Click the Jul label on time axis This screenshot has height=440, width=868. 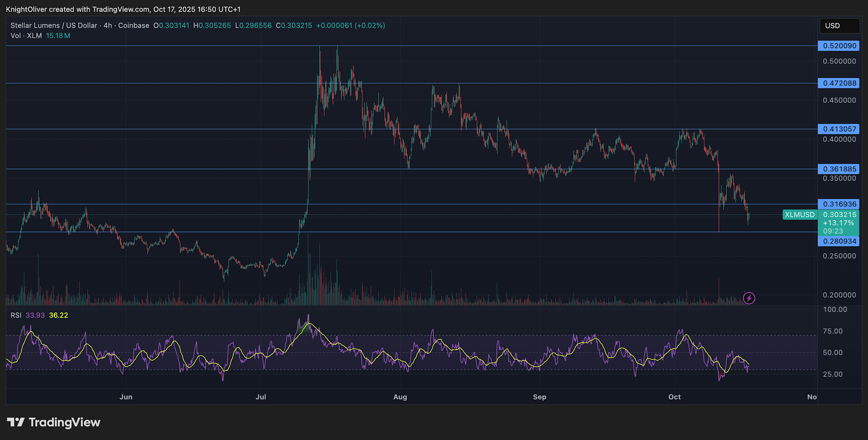261,397
